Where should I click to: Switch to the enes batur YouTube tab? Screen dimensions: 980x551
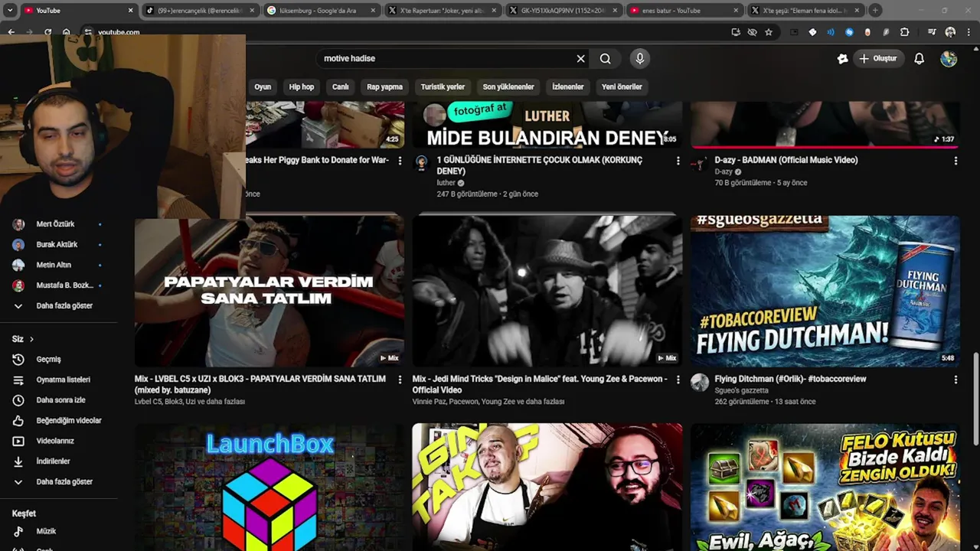click(684, 11)
